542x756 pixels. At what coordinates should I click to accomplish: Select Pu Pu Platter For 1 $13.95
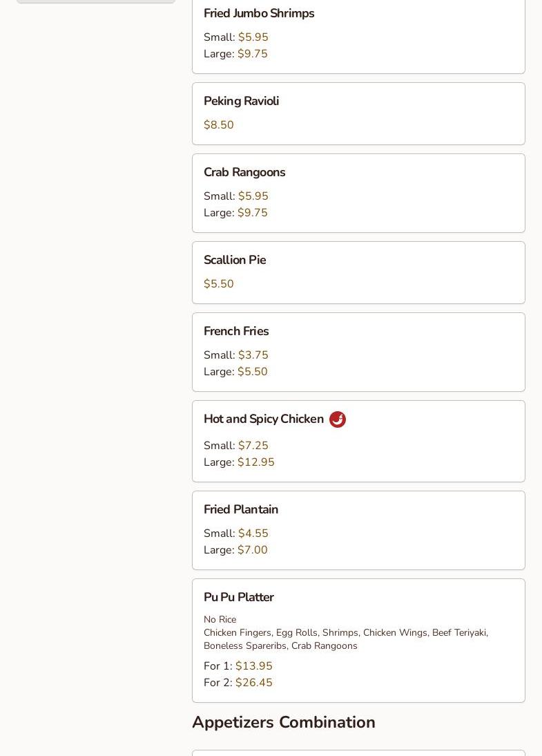pos(253,666)
